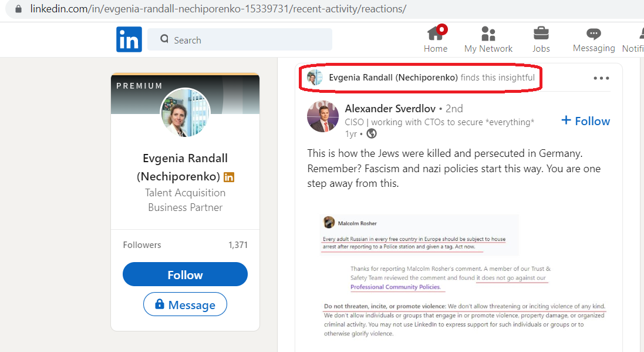The image size is (644, 352).
Task: Open Messaging from the nav bar
Action: (594, 39)
